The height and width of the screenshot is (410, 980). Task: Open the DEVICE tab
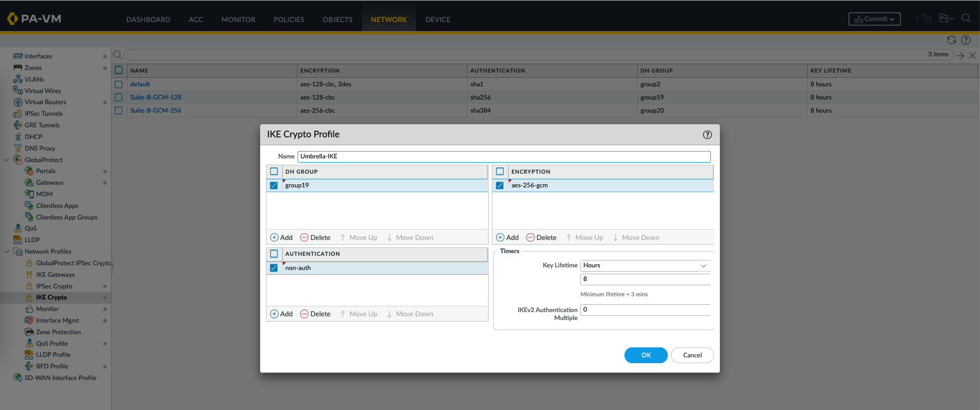[438, 19]
